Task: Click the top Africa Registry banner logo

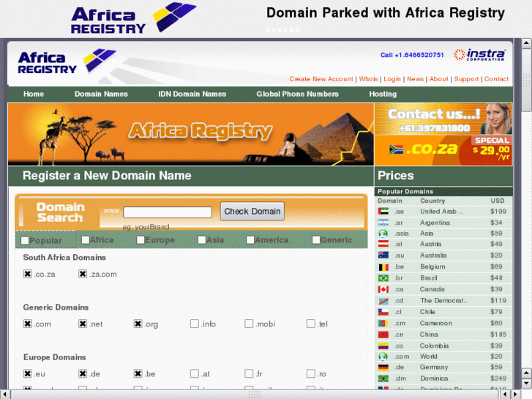Action: pyautogui.click(x=134, y=18)
